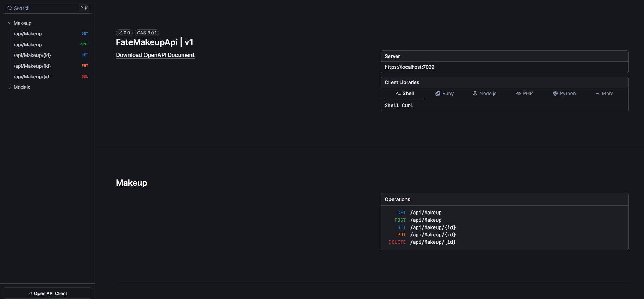The image size is (644, 299).
Task: Collapse the Makeup sidebar section
Action: click(x=10, y=23)
